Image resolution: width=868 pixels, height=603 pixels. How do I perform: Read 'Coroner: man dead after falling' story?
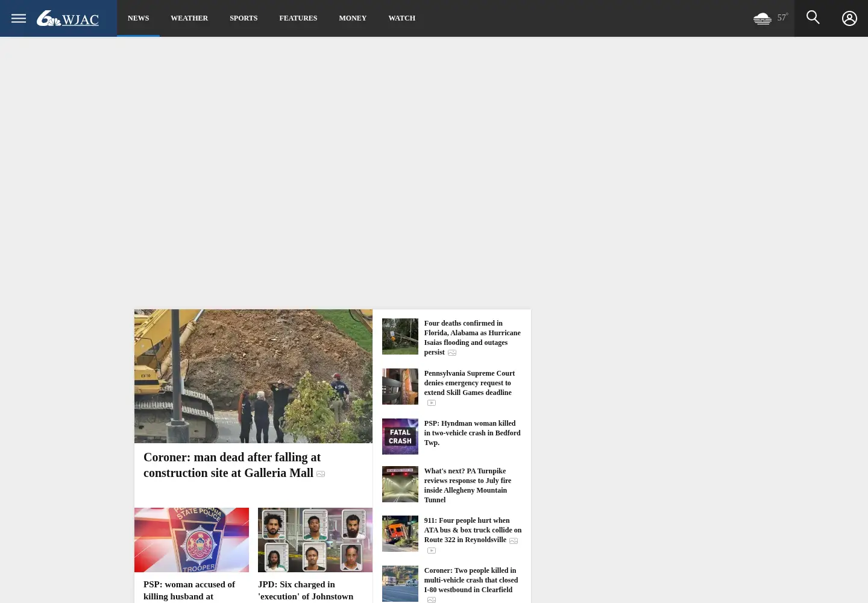coord(232,465)
